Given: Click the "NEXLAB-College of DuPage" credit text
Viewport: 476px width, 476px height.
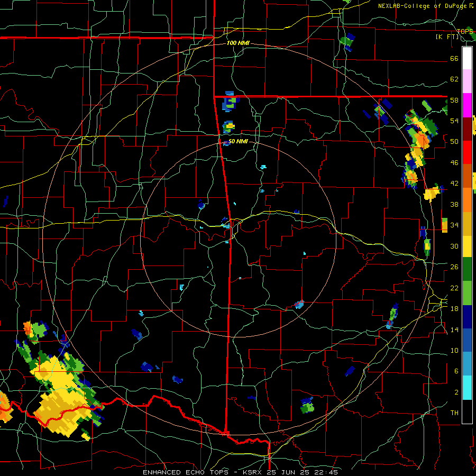Looking at the screenshot, I should (423, 6).
